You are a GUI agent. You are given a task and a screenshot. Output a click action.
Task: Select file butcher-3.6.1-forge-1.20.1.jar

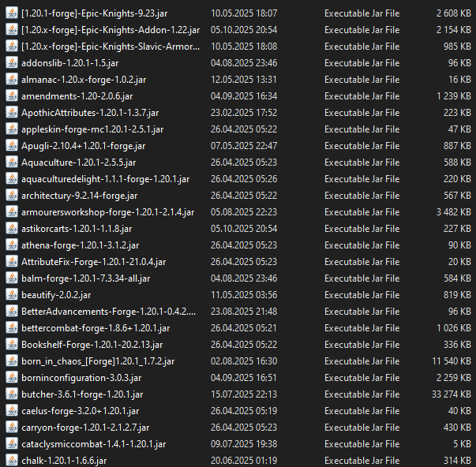click(82, 394)
